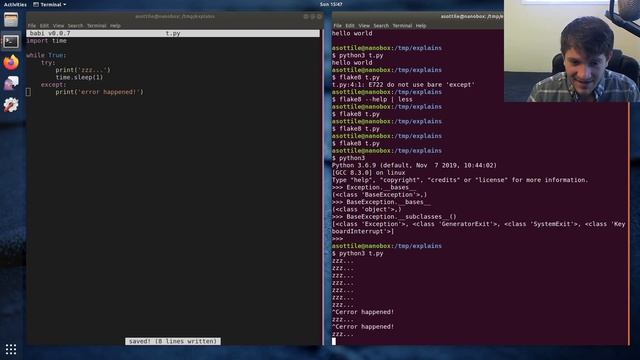Click the time.sleep(1) line in editor
640x360 pixels.
[x=80, y=77]
